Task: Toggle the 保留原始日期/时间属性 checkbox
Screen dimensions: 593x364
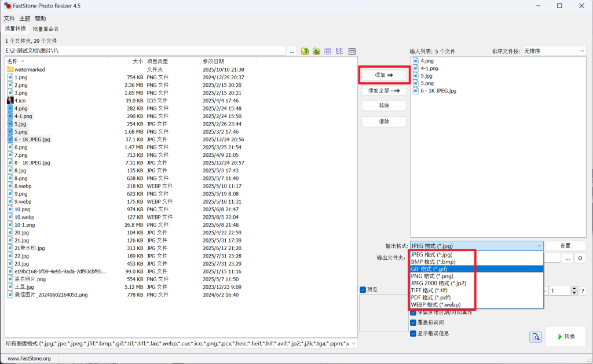Action: (413, 312)
